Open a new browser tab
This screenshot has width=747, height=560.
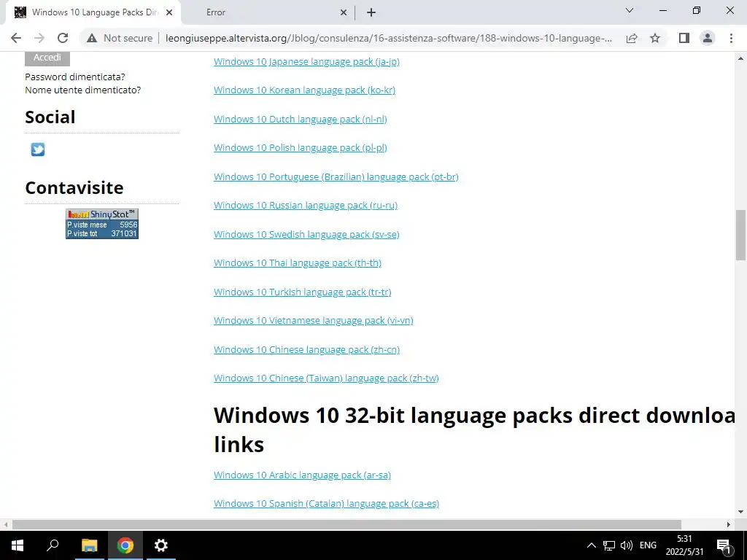[x=371, y=13]
